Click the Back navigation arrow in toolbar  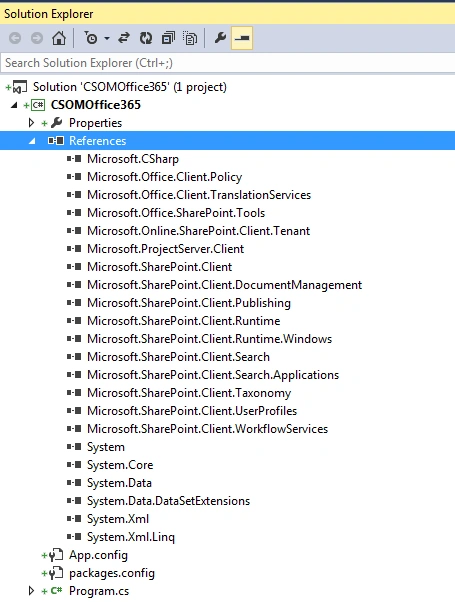tap(15, 38)
